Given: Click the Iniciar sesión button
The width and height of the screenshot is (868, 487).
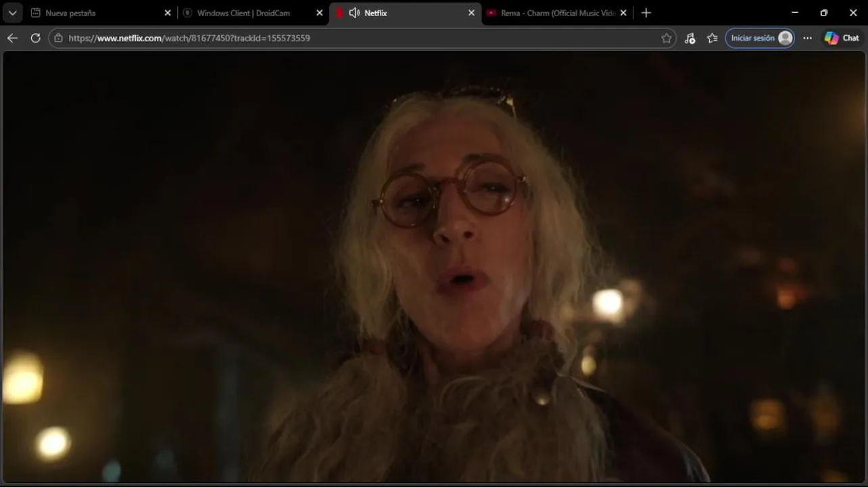Looking at the screenshot, I should click(760, 38).
